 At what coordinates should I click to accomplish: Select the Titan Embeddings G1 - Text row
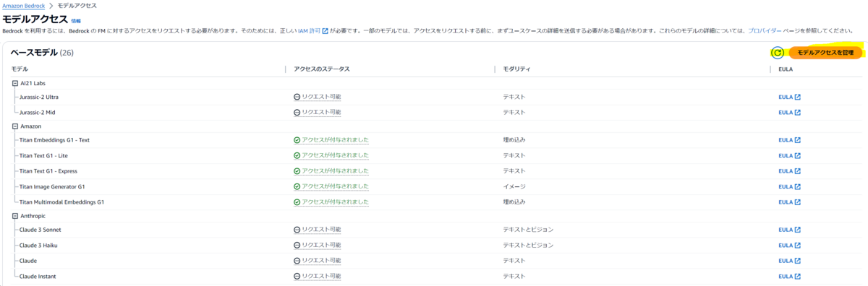(x=434, y=140)
